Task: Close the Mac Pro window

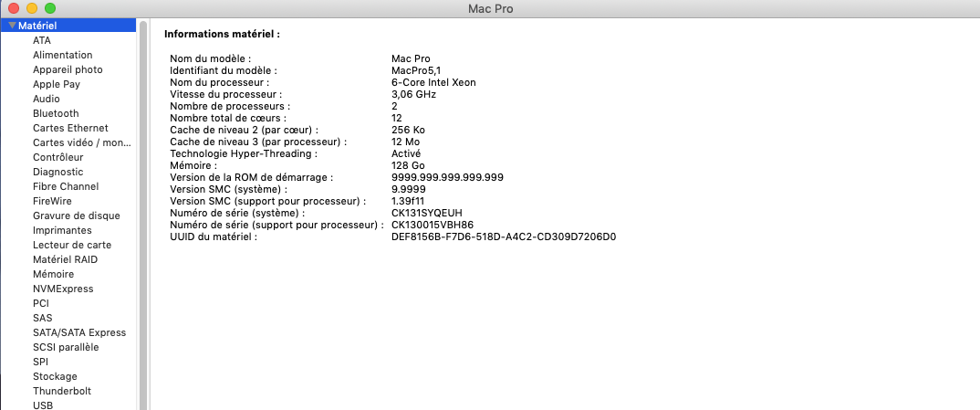Action: 13,8
